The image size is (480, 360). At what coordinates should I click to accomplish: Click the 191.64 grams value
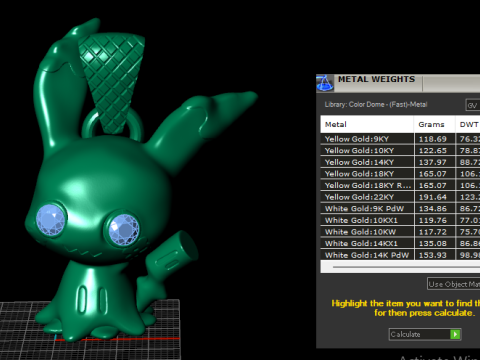coord(432,197)
